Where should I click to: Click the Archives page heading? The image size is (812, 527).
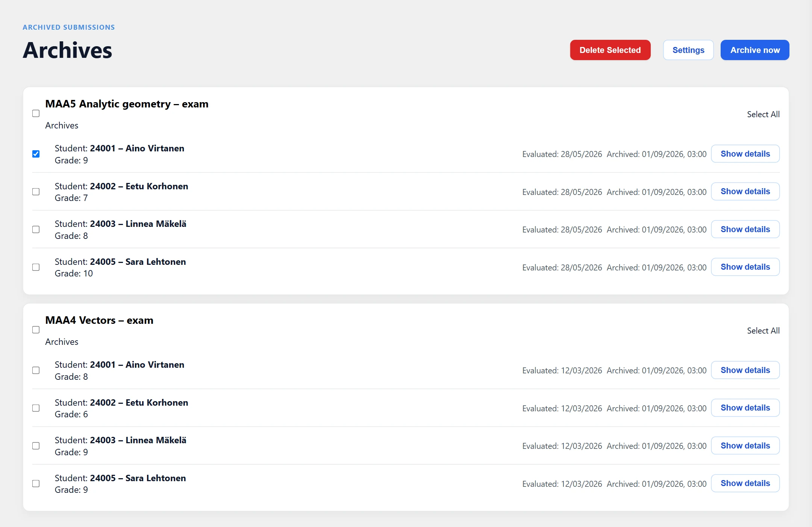point(67,50)
